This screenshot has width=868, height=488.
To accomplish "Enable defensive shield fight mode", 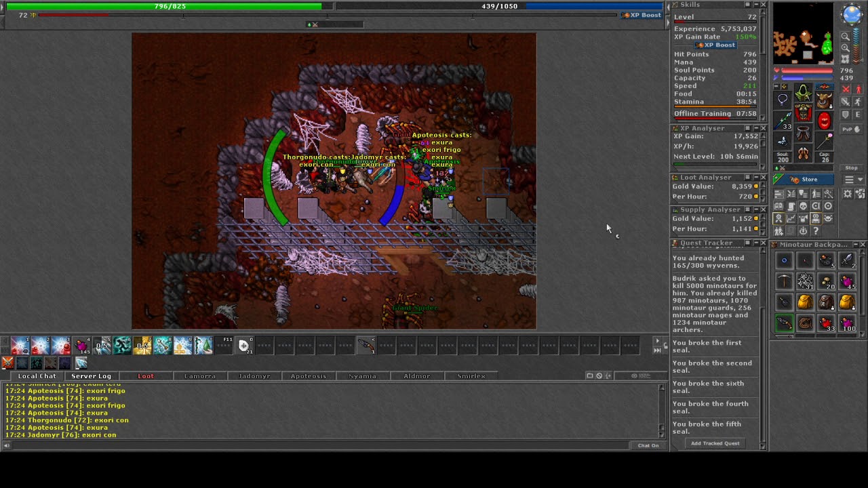I will click(x=845, y=114).
